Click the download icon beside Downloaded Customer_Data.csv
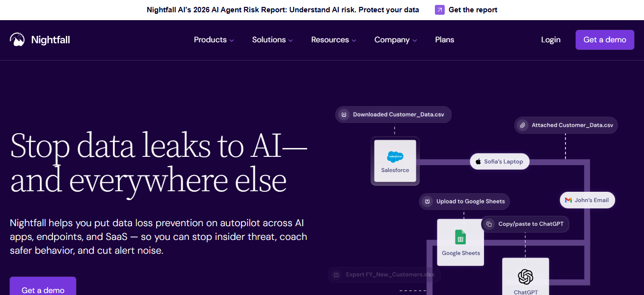The width and height of the screenshot is (644, 295). click(x=344, y=115)
